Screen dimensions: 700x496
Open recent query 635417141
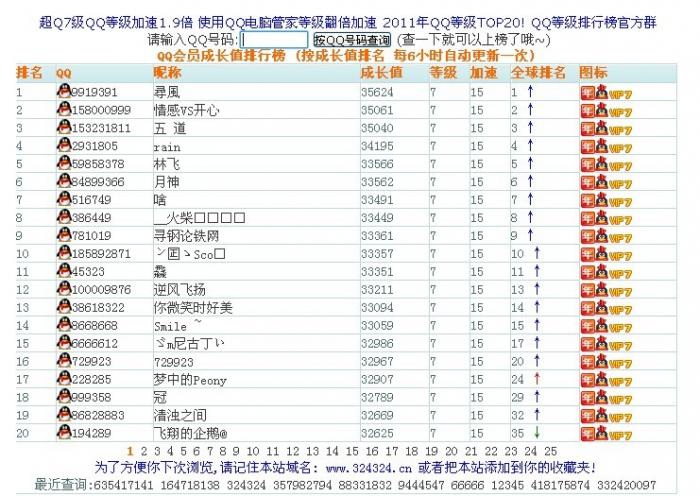click(x=124, y=485)
